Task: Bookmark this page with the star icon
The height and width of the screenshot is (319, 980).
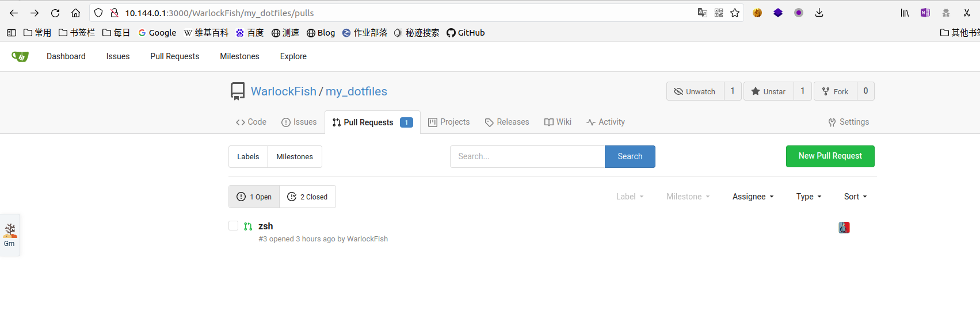Action: click(x=735, y=13)
